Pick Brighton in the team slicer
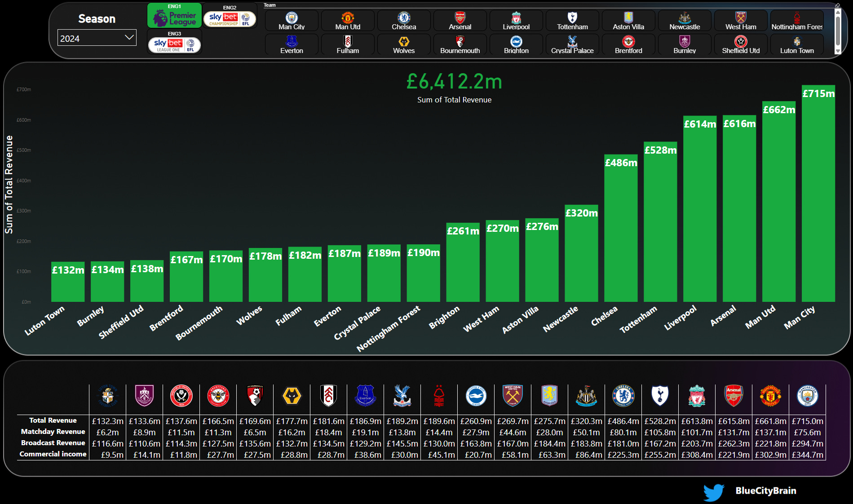Image resolution: width=853 pixels, height=504 pixels. (x=516, y=44)
